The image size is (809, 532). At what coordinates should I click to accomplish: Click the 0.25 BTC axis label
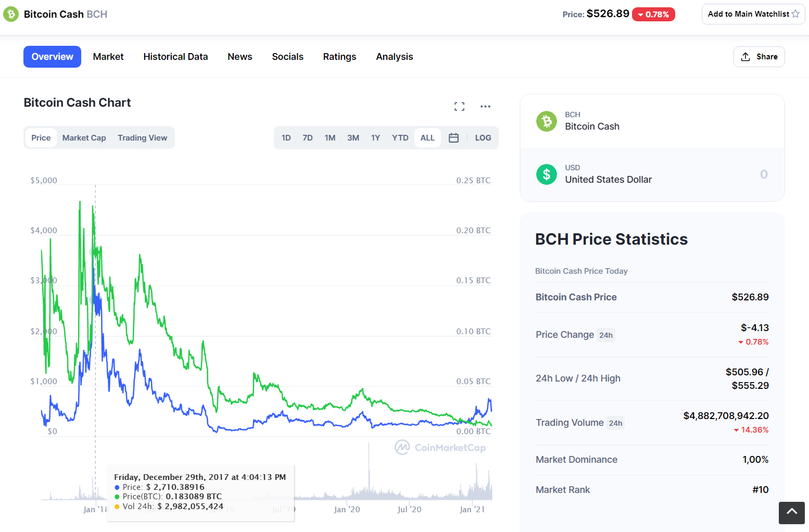[474, 181]
